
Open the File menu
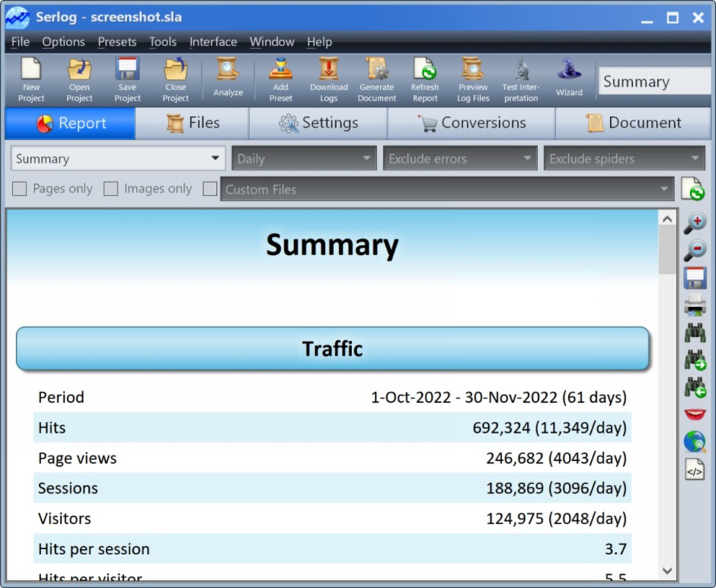[20, 42]
